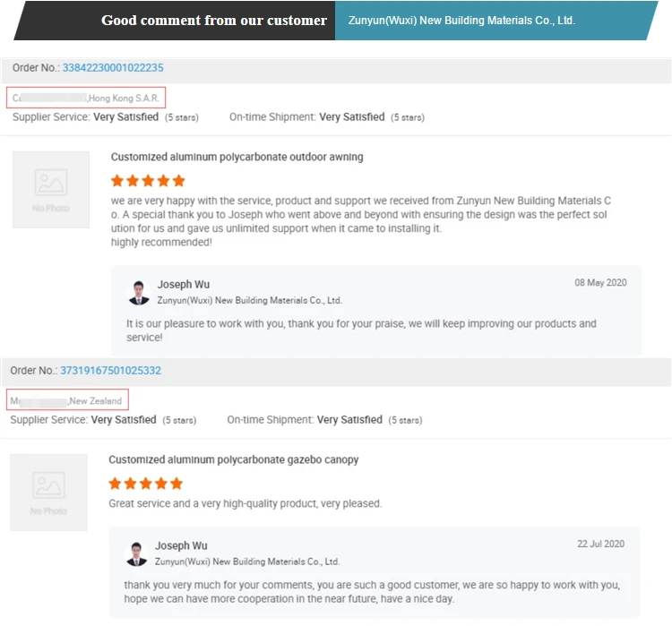This screenshot has height=626, width=672.
Task: Open Customized aluminum polycarbonate gazebo canopy title
Action: click(x=234, y=459)
